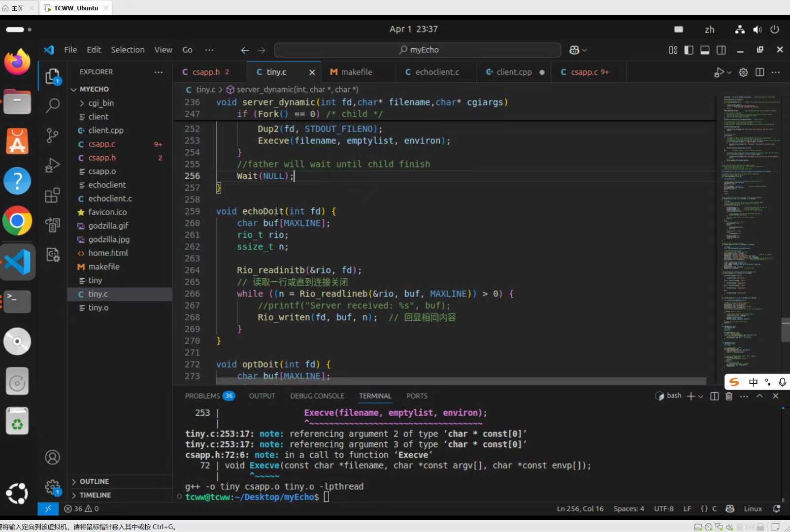Open terminal panel more actions ellipsis

(744, 397)
